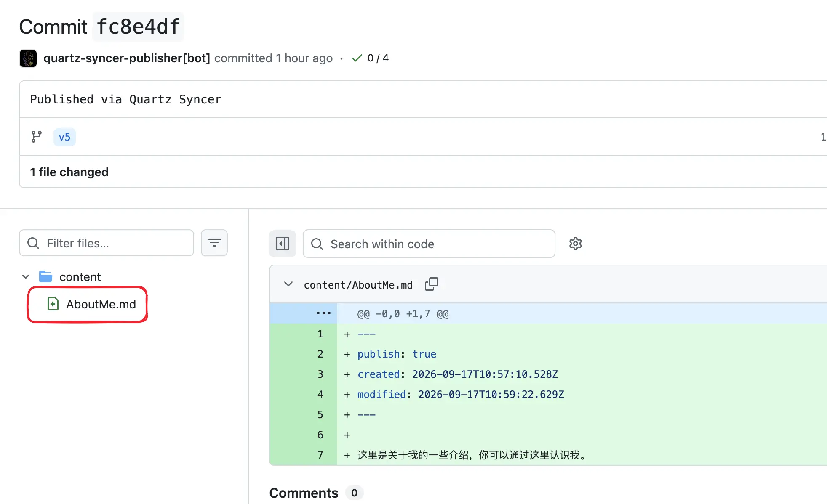Open the file filter options button

[x=214, y=243]
